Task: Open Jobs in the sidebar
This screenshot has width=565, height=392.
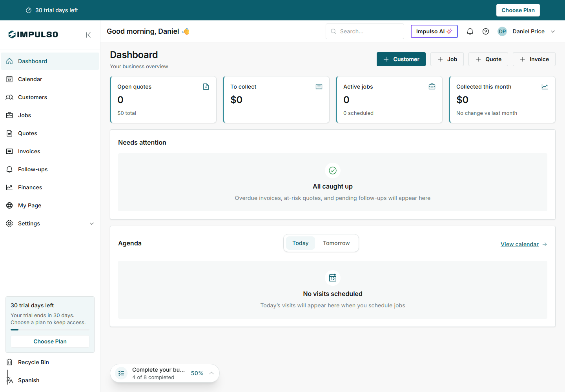Action: [50, 115]
